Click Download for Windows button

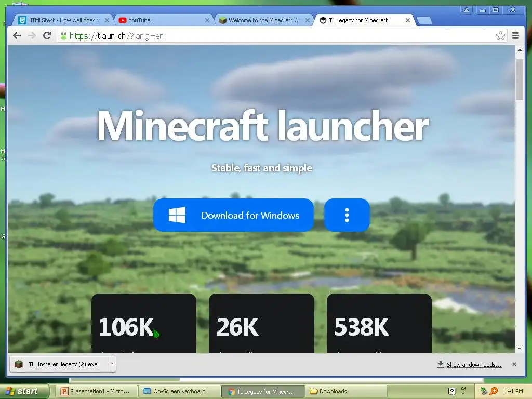click(233, 215)
